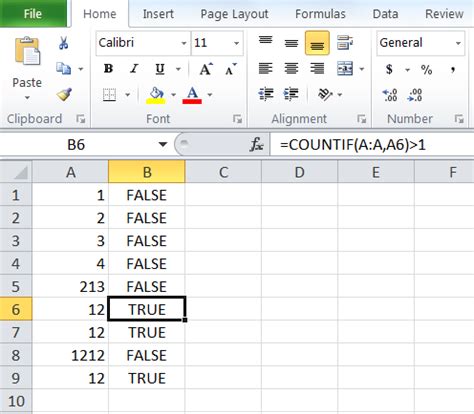This screenshot has width=474, height=414.
Task: Select the Format Painter brush
Action: click(x=64, y=95)
